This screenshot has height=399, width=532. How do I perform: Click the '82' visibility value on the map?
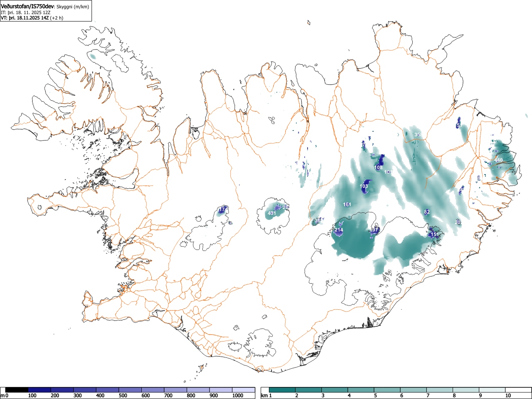427,212
